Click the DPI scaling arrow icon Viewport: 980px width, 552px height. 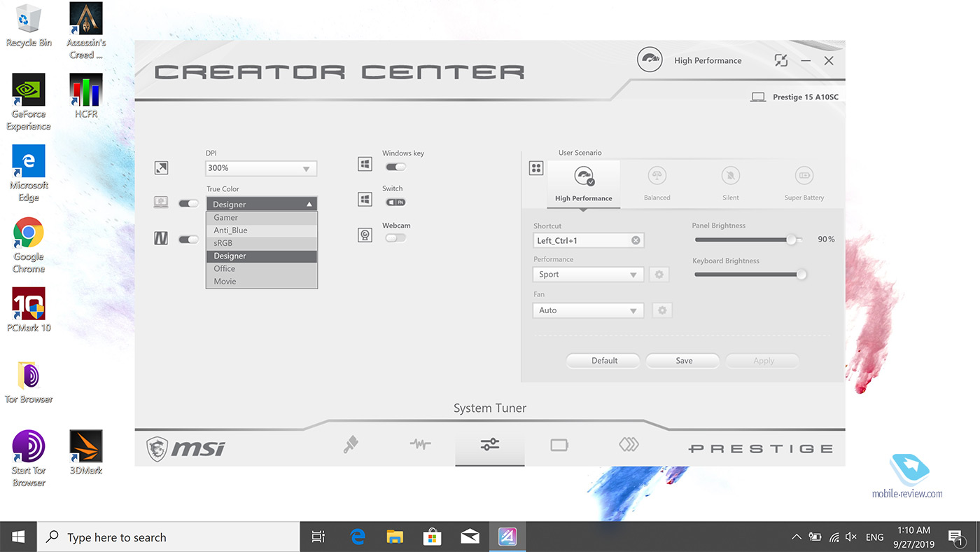[x=161, y=168]
